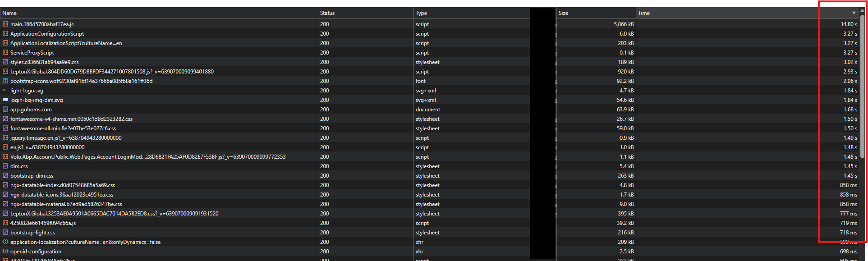Click the 719 ms time value

(848, 223)
